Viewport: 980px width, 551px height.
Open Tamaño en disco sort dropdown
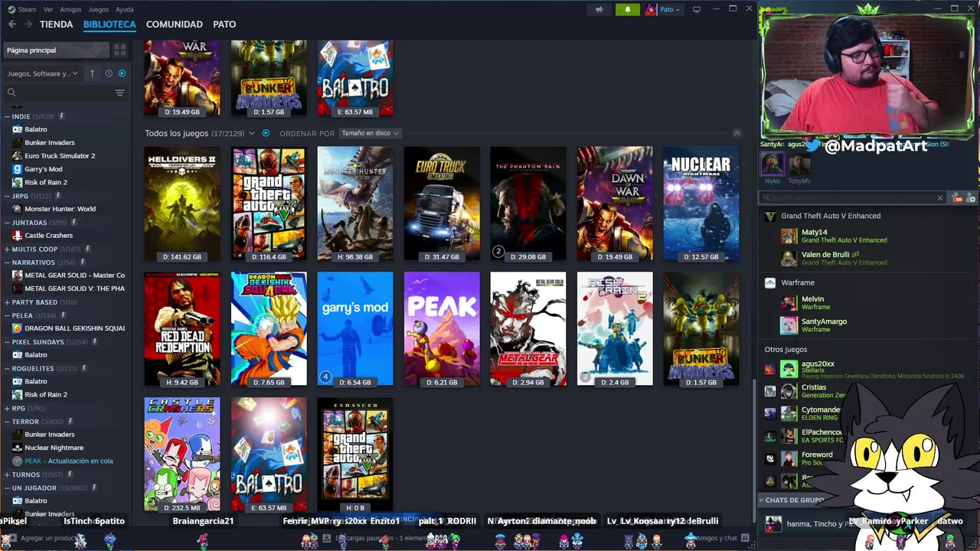pos(370,133)
